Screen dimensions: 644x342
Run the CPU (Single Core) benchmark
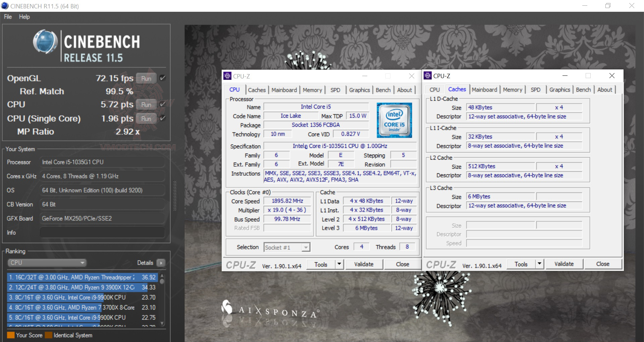pos(146,119)
